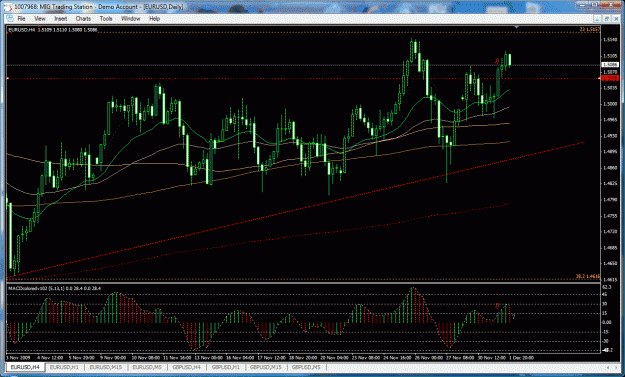Click the 3 Nov 2009 date label
Viewport: 625px width, 377px height.
click(17, 358)
